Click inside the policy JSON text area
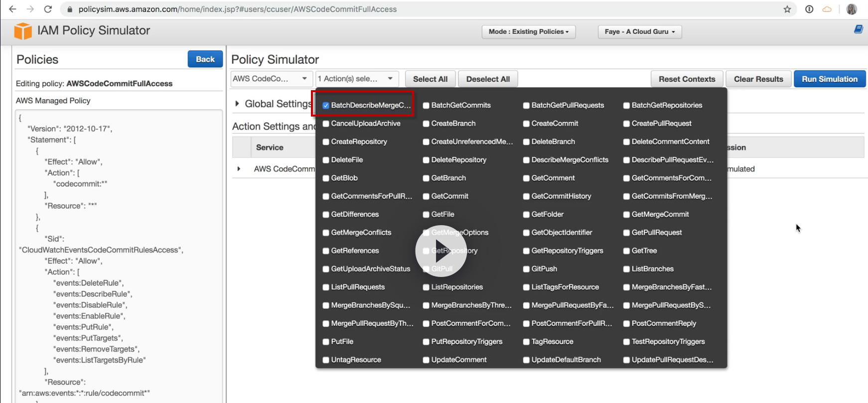Image resolution: width=868 pixels, height=403 pixels. coord(119,255)
